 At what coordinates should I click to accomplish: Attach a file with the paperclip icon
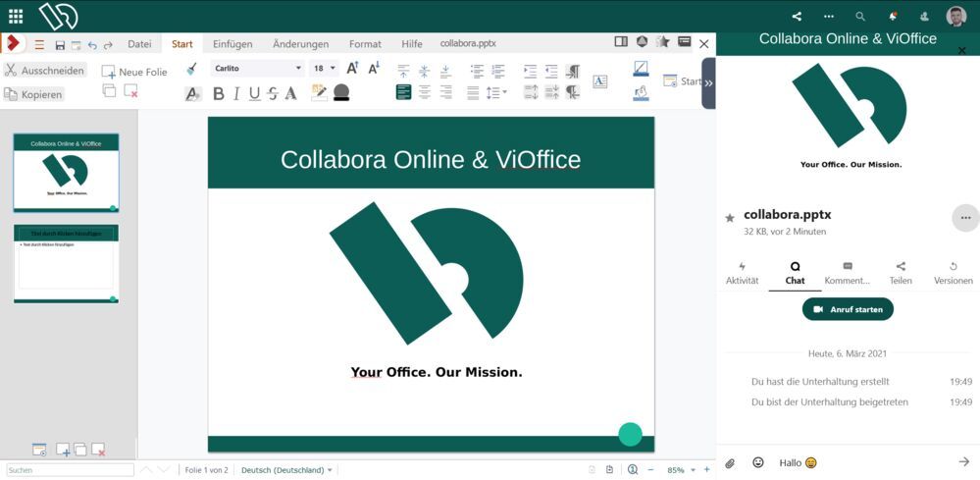click(x=730, y=462)
